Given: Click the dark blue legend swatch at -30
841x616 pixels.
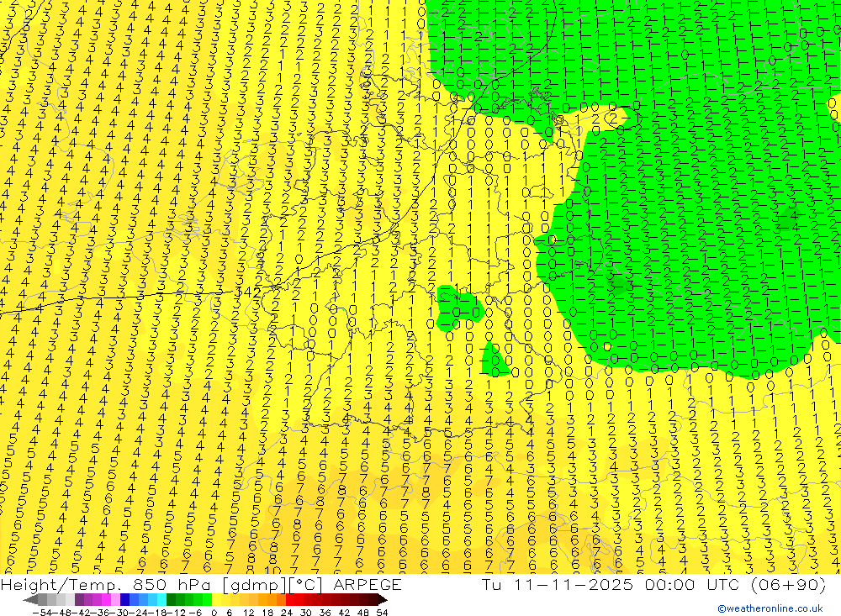Looking at the screenshot, I should (124, 600).
